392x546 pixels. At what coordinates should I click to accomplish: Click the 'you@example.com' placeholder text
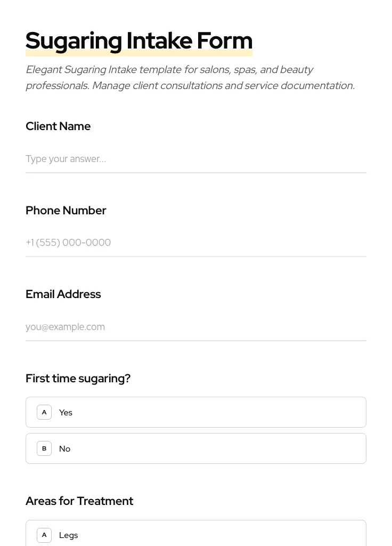[65, 327]
